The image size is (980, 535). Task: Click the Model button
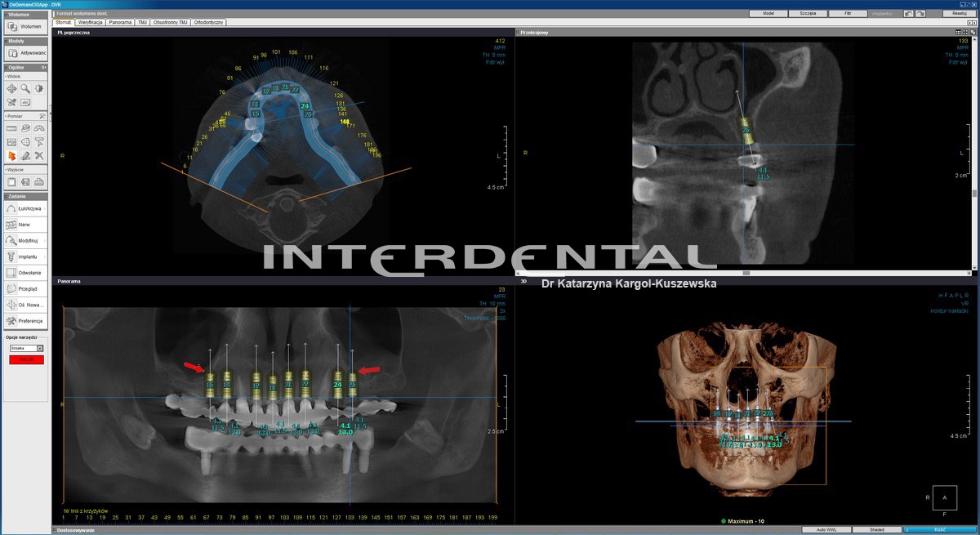(x=768, y=14)
